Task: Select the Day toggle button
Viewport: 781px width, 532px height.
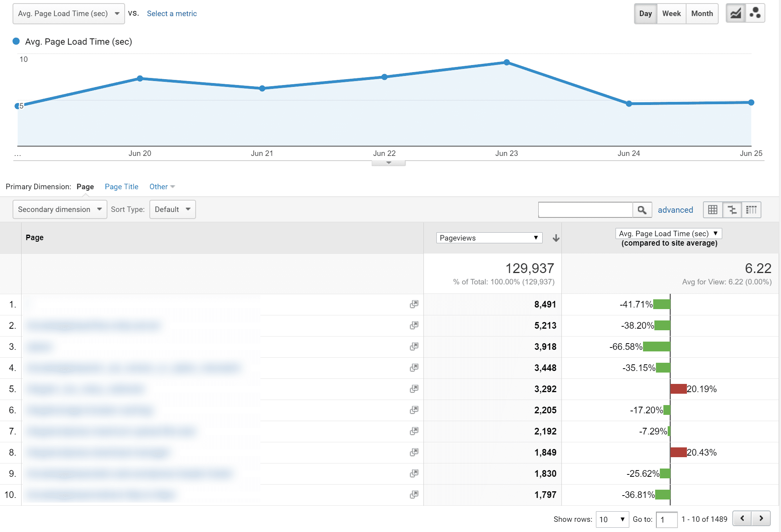Action: (x=647, y=13)
